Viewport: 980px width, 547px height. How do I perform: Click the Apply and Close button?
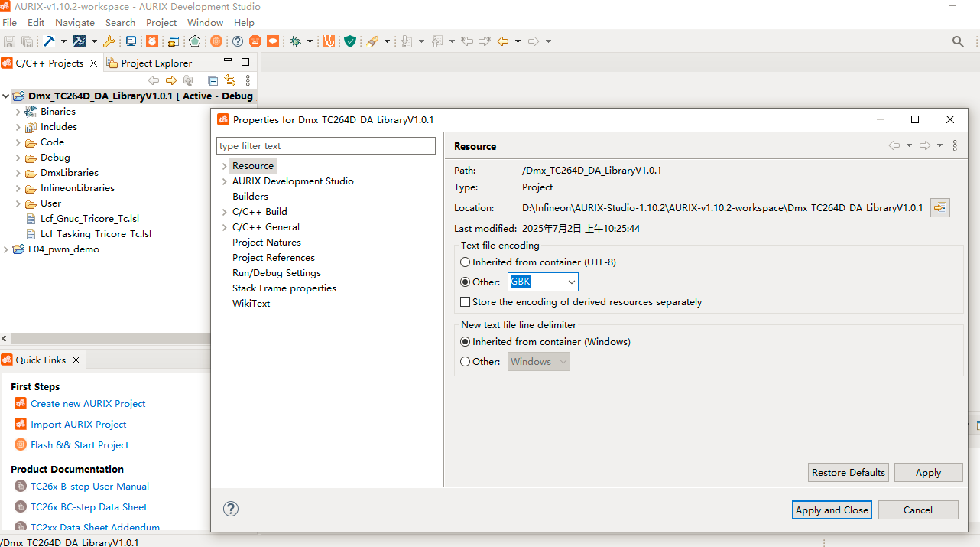tap(831, 510)
